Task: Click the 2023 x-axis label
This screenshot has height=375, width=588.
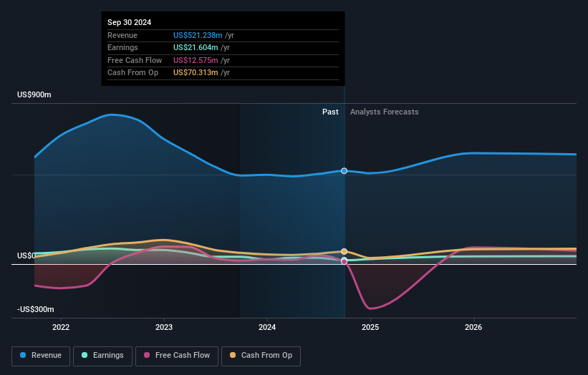Action: click(x=164, y=327)
